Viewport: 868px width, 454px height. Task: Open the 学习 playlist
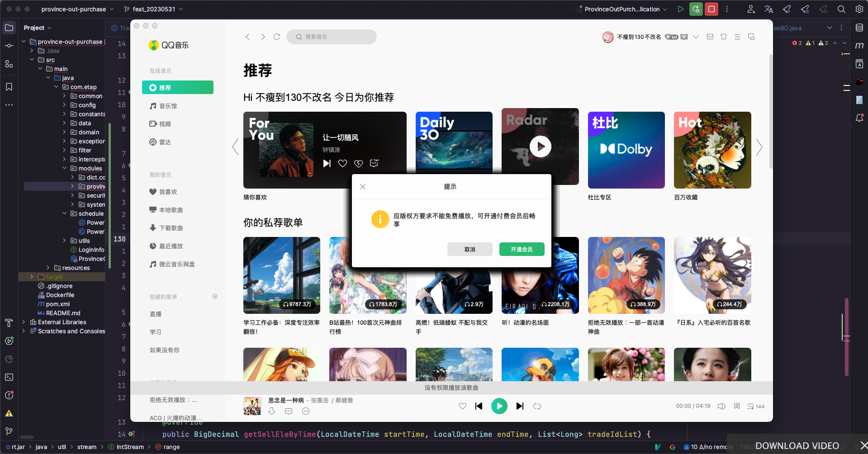[156, 332]
